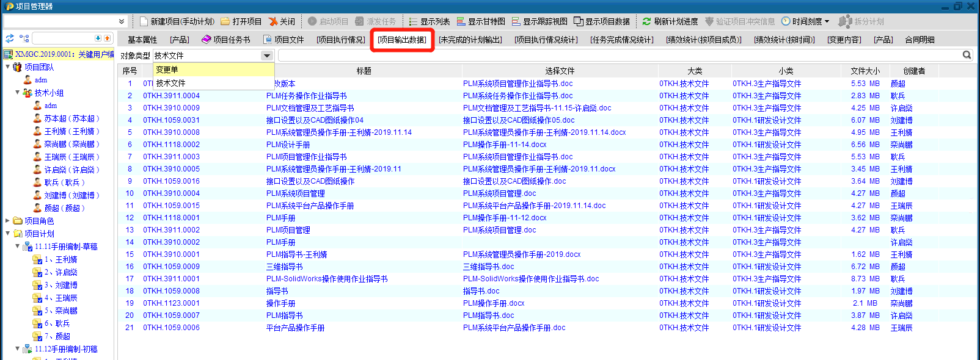Switch to the 项目任务书 tab
The width and height of the screenshot is (980, 360).
(226, 40)
